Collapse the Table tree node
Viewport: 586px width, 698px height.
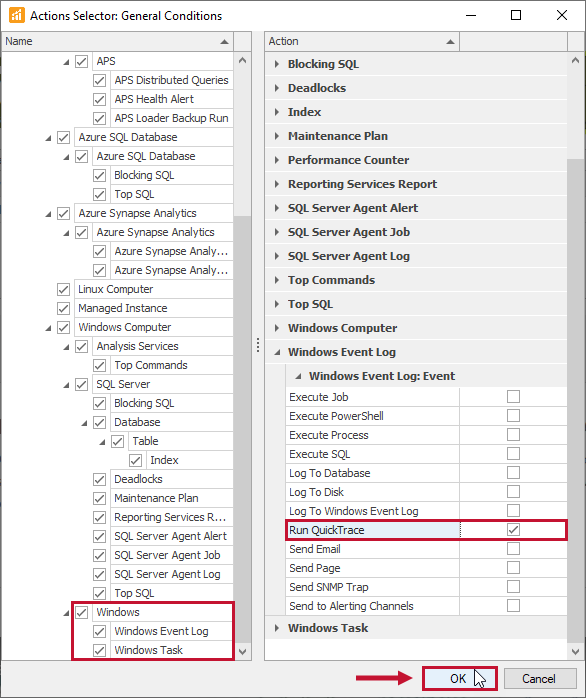[102, 442]
